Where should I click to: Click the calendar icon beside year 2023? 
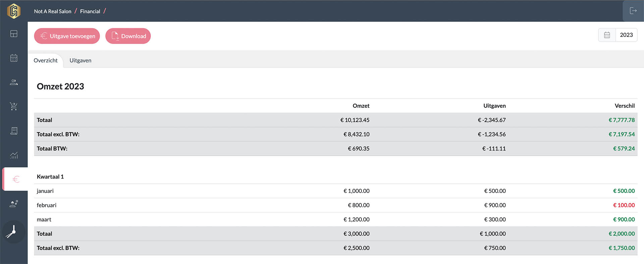[607, 35]
